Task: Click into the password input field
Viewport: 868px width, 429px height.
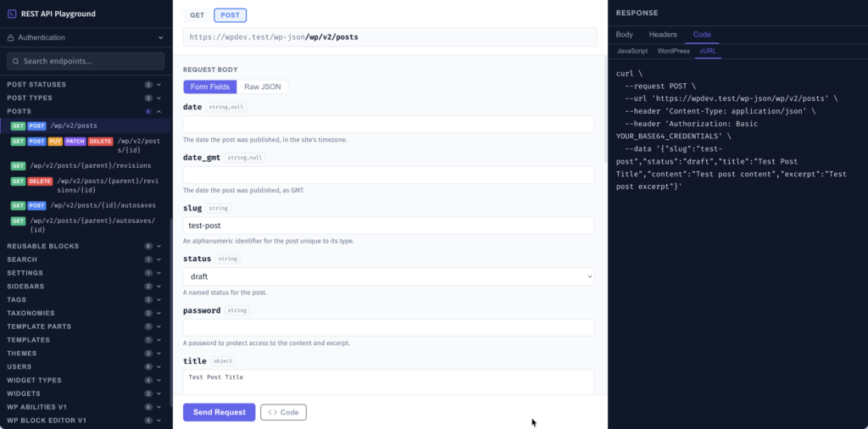Action: coord(388,327)
